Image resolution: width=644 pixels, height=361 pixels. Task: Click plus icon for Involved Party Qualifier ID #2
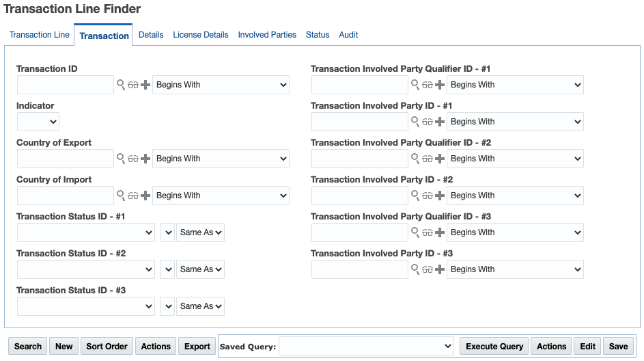pyautogui.click(x=440, y=159)
